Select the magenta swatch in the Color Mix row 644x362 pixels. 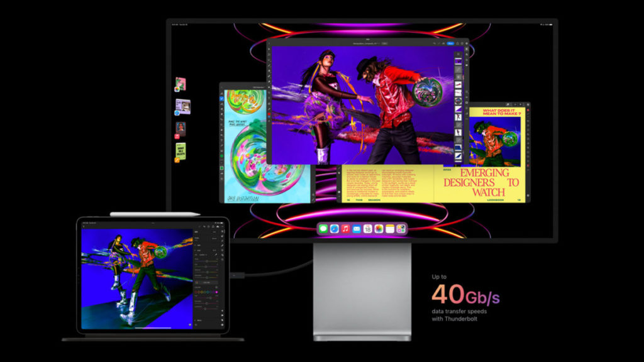point(216,292)
